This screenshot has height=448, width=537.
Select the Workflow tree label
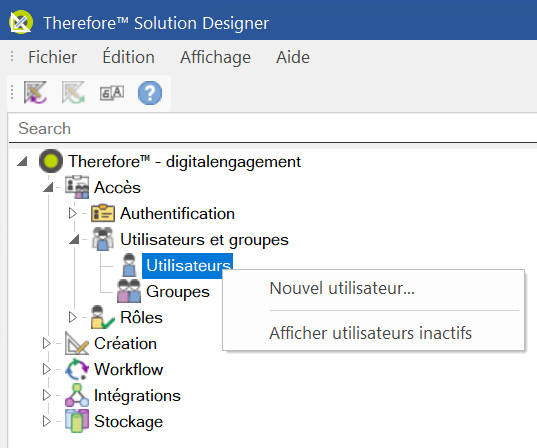pos(128,369)
